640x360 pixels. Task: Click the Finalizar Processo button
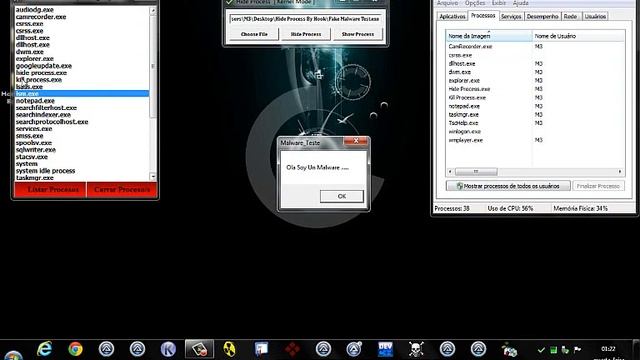(598, 186)
